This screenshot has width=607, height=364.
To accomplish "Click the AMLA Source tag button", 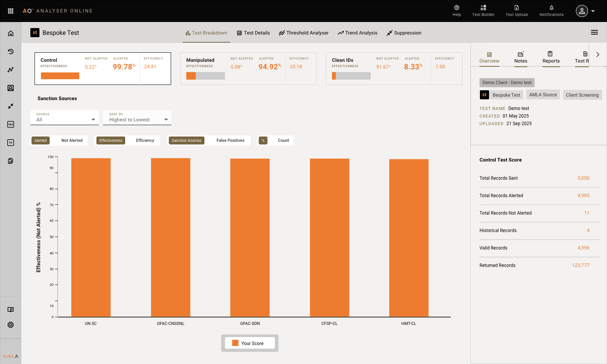I will point(543,95).
